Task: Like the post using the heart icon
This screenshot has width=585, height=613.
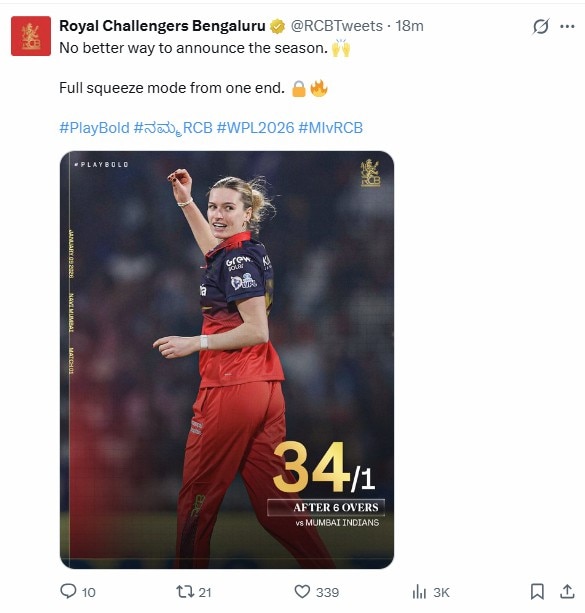Action: [x=302, y=591]
